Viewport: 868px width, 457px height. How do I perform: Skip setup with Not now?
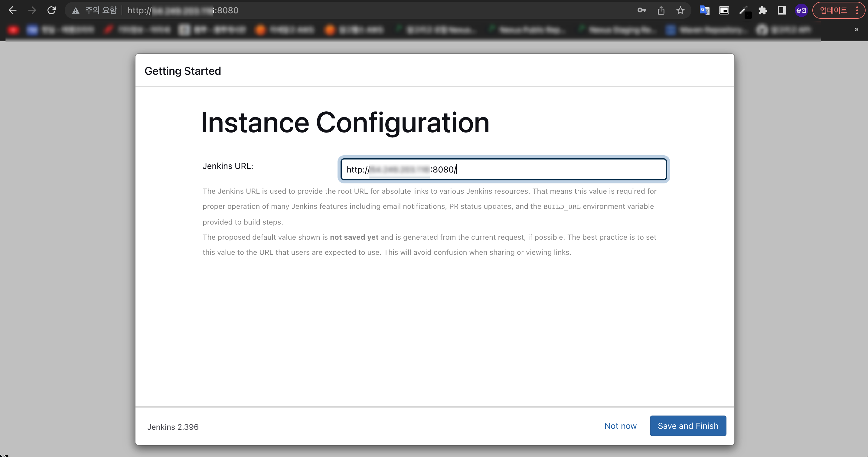pos(620,426)
